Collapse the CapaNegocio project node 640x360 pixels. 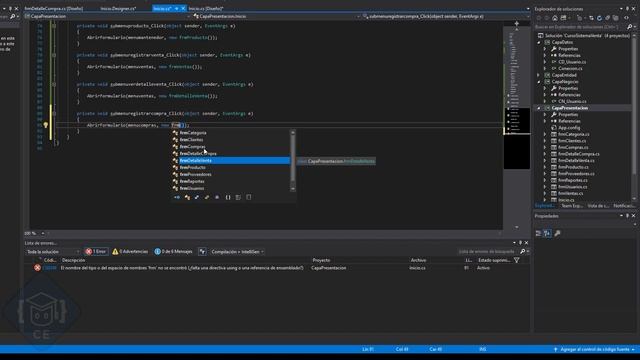tap(539, 82)
